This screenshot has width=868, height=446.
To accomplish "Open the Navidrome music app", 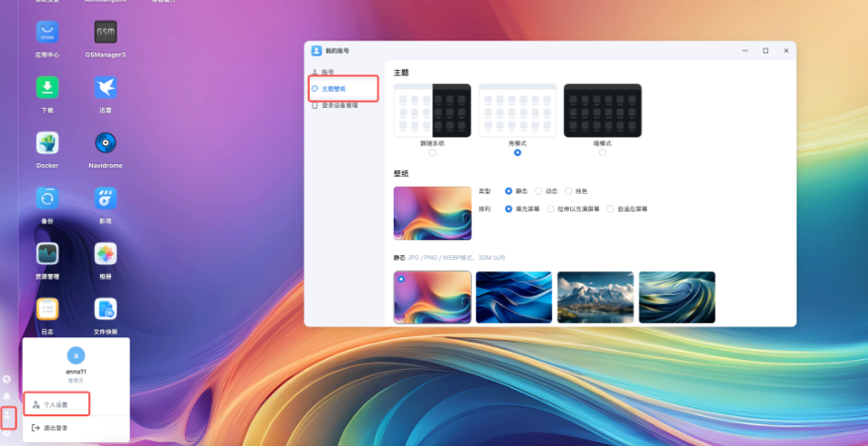I will tap(105, 142).
